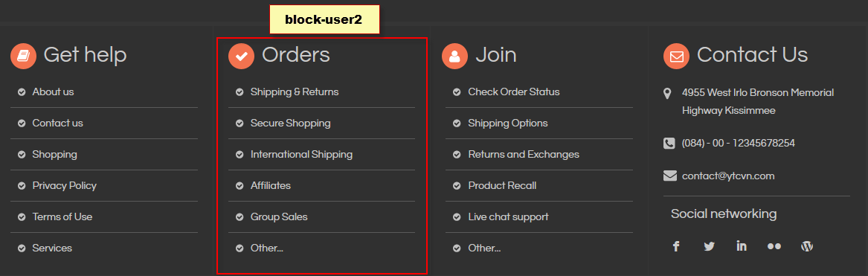Click the Join heading
This screenshot has height=276, width=868.
[496, 55]
